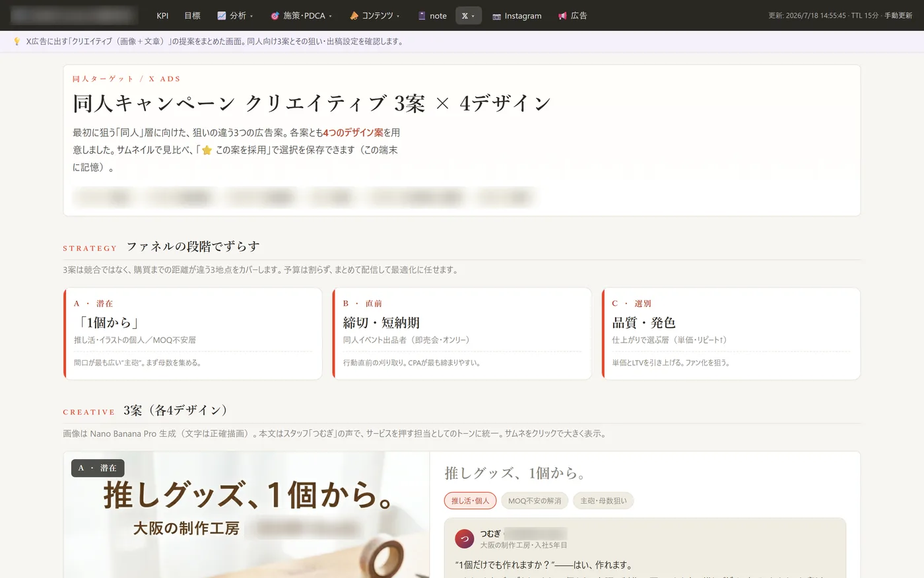Click the 同人ターゲット / X ADS label

click(x=127, y=79)
